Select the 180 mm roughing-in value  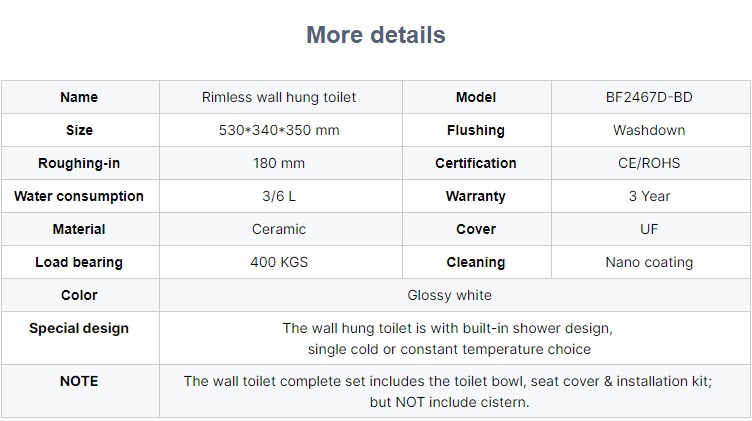pyautogui.click(x=279, y=164)
